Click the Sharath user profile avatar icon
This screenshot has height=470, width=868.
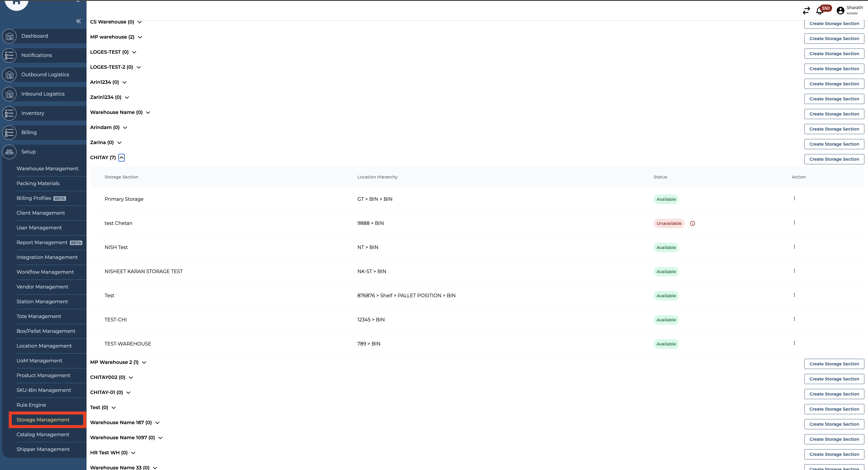(x=840, y=11)
